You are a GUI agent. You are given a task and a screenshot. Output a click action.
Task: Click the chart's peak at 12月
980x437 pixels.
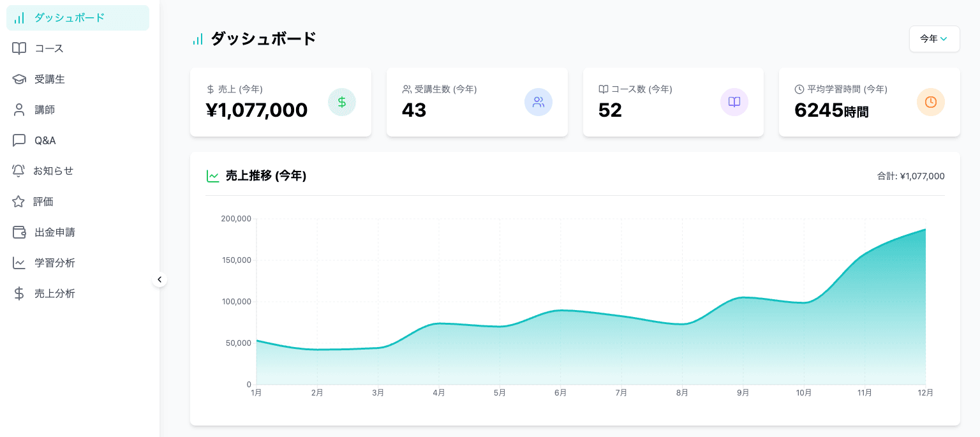tap(925, 230)
